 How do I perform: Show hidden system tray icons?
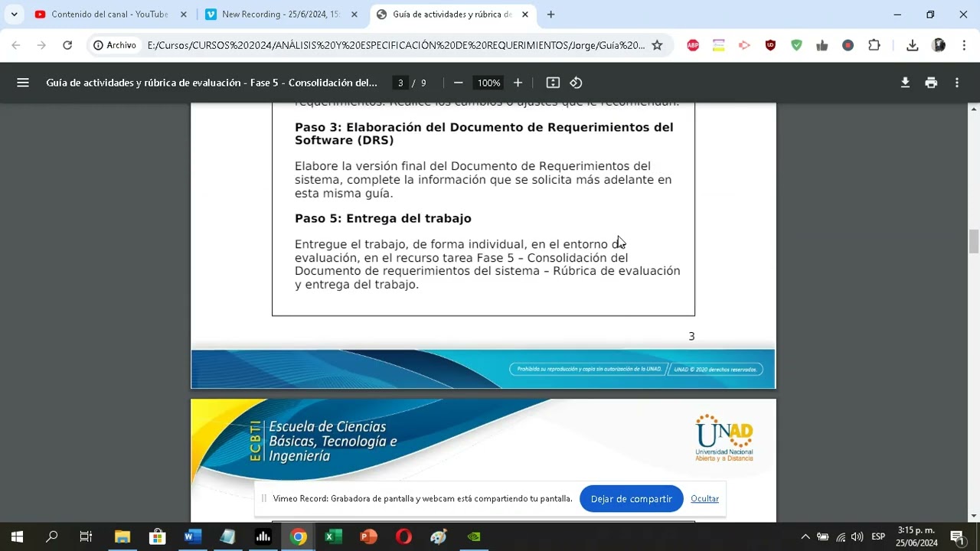click(x=805, y=536)
